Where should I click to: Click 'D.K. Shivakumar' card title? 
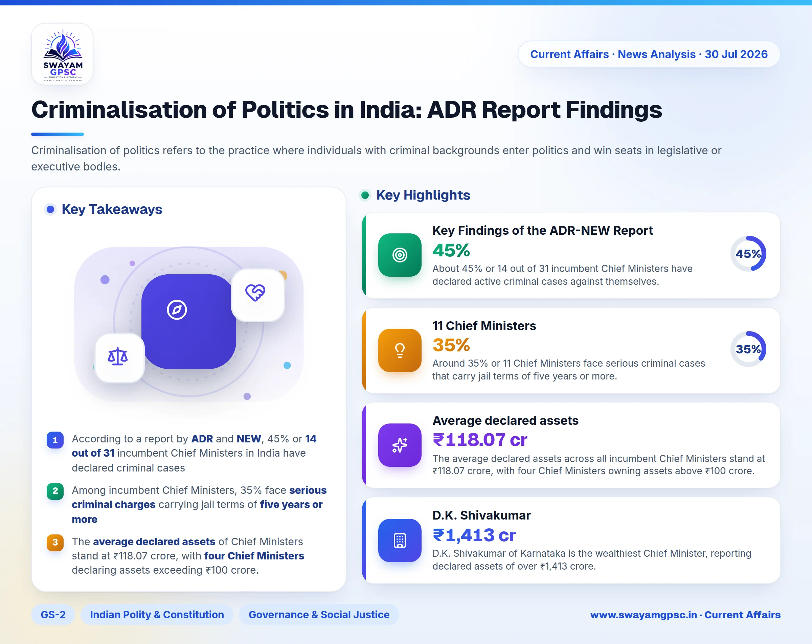pos(481,515)
